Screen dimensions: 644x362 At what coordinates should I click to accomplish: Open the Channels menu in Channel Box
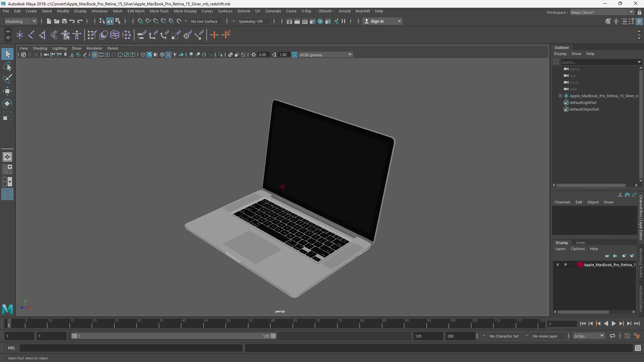tap(562, 202)
